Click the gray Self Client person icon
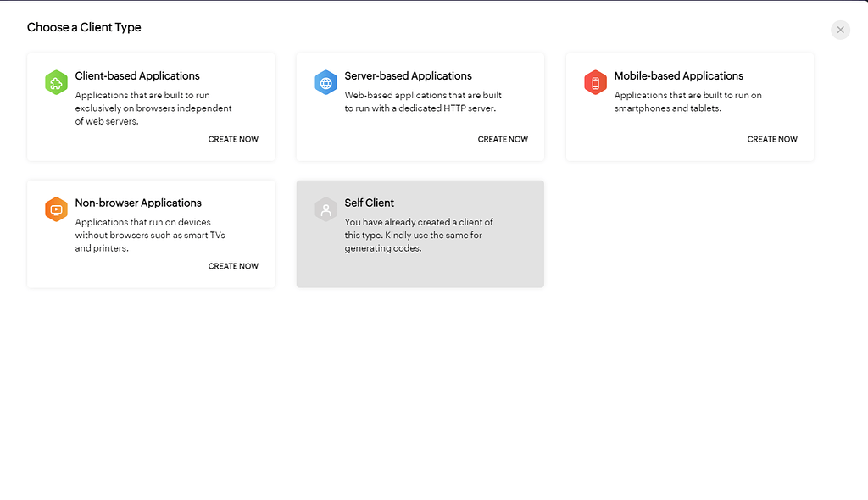 325,209
